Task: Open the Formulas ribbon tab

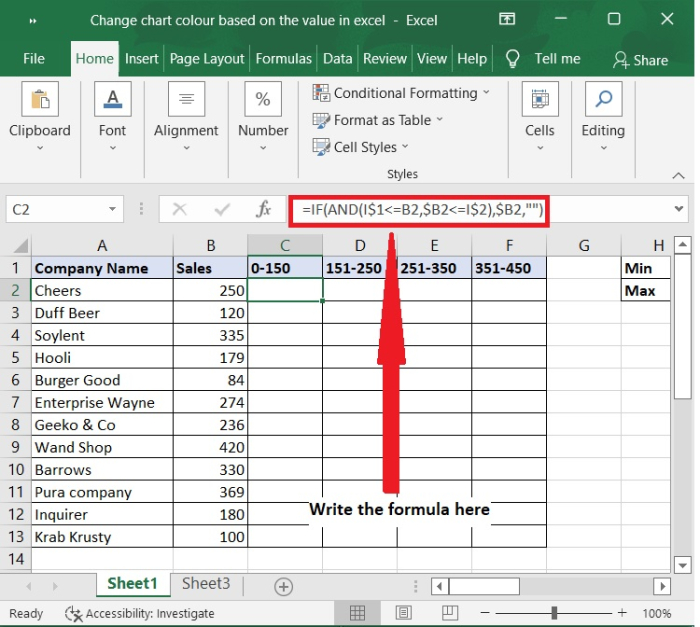Action: coord(284,59)
